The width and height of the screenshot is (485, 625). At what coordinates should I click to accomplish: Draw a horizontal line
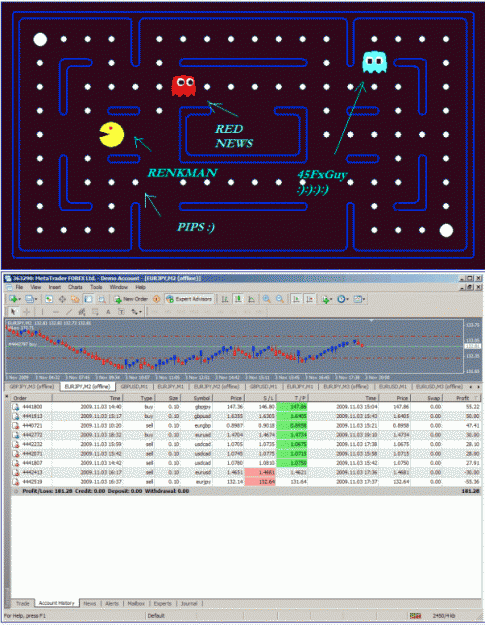coord(56,312)
